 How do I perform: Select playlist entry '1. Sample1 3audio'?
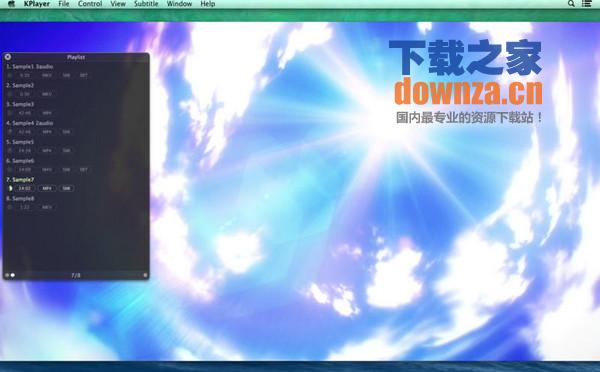pyautogui.click(x=29, y=67)
